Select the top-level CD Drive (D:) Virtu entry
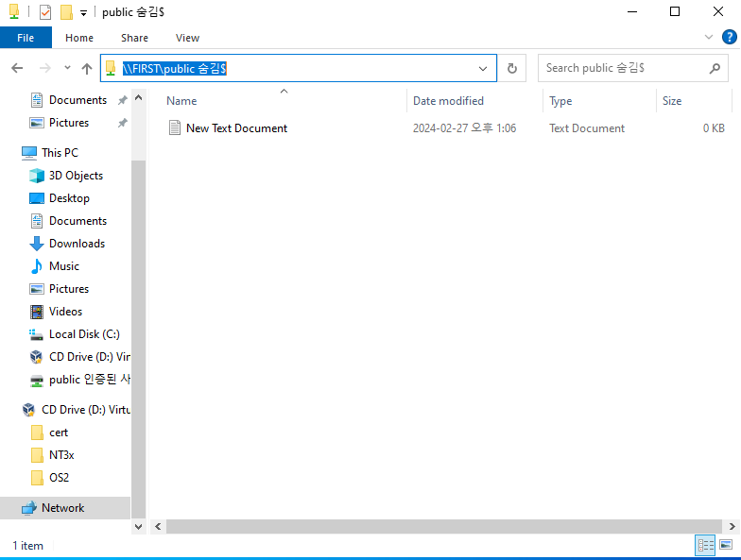 point(76,410)
